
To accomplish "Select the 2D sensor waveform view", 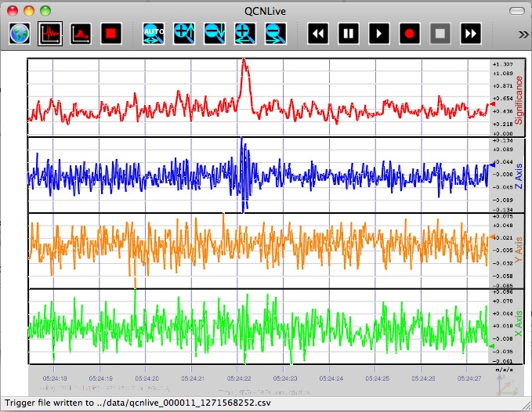I will pos(50,34).
